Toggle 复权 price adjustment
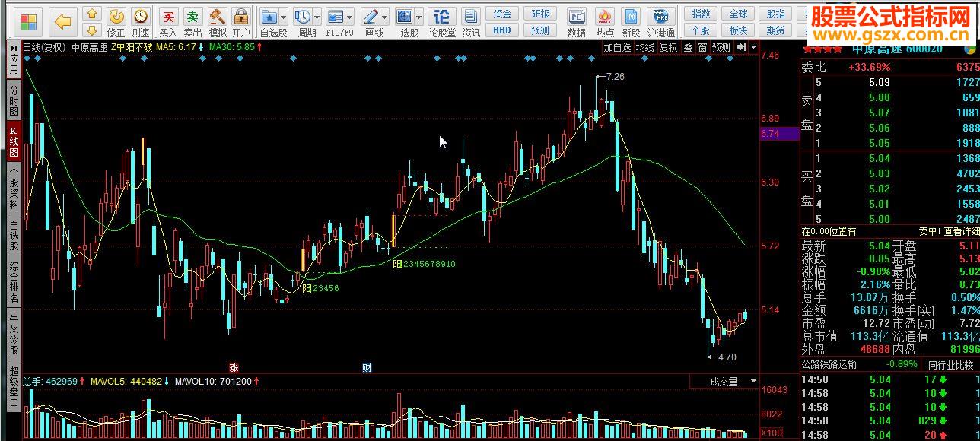The height and width of the screenshot is (441, 980). pos(668,47)
